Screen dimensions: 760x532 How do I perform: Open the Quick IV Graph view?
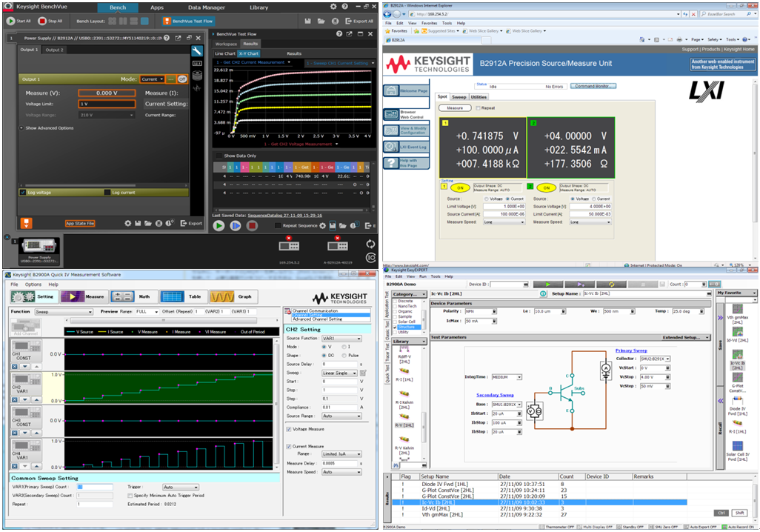tap(232, 296)
